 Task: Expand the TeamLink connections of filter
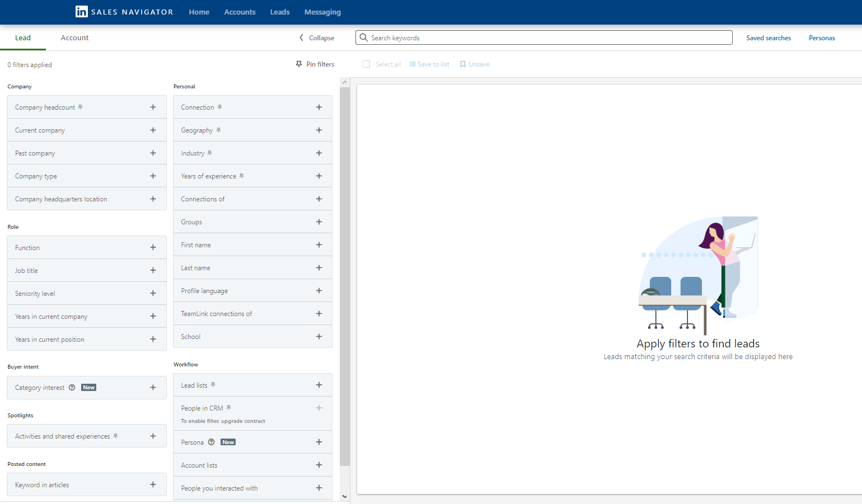252,313
